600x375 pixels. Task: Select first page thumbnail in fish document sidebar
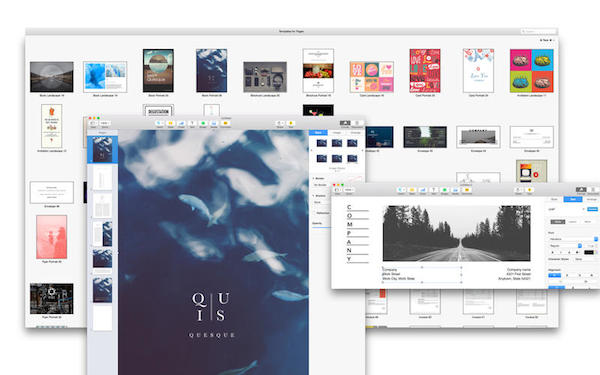point(102,150)
